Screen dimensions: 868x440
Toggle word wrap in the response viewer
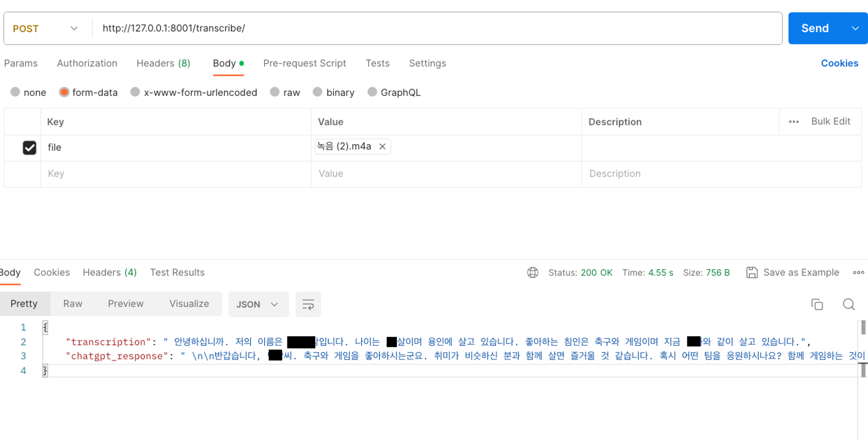308,304
